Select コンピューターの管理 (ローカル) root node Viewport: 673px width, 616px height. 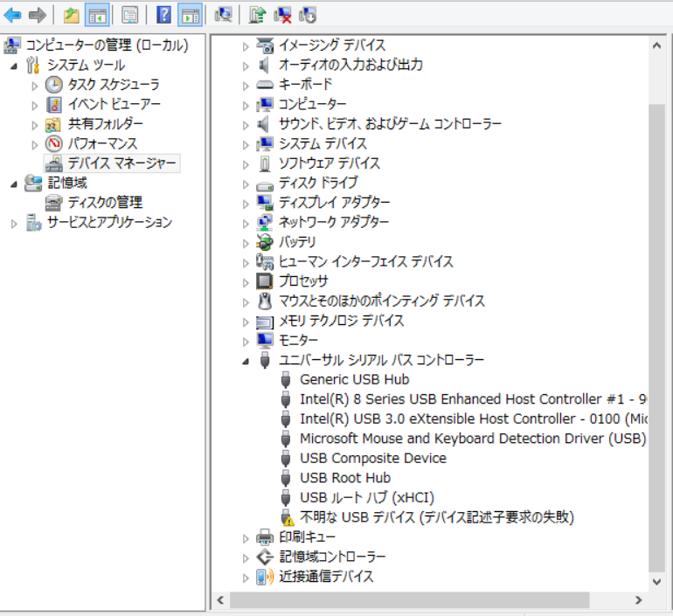click(108, 45)
